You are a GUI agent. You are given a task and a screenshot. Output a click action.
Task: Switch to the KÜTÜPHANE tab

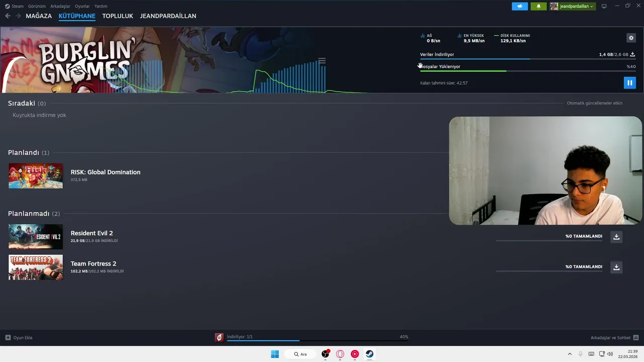[77, 16]
